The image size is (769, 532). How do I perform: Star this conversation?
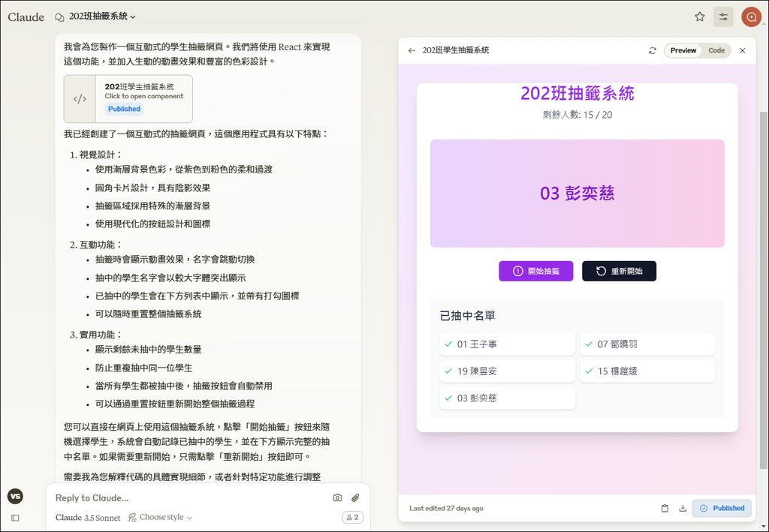tap(700, 17)
